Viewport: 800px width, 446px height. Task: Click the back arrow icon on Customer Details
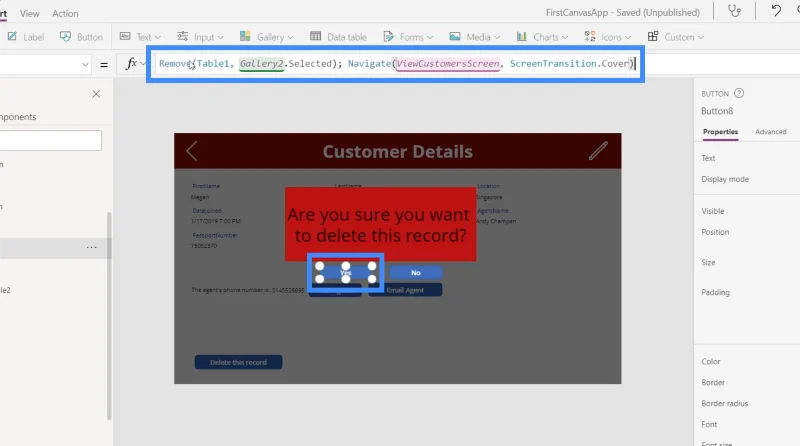pos(192,151)
